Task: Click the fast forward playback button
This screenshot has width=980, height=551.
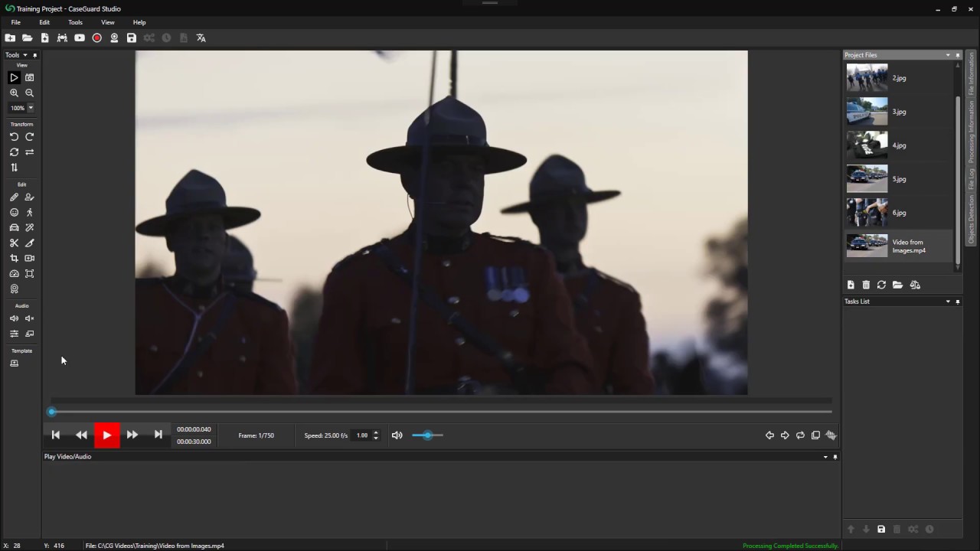Action: [x=132, y=435]
